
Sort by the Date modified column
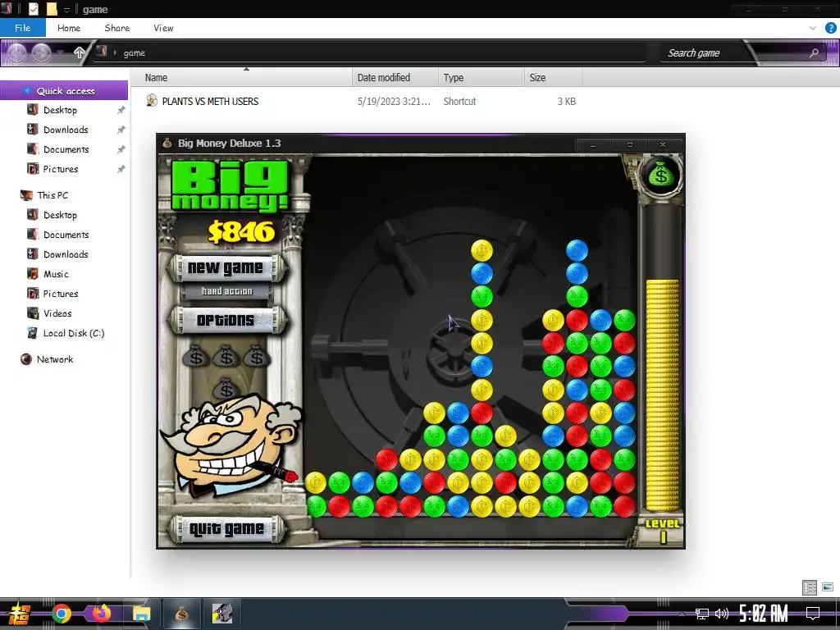click(x=395, y=78)
